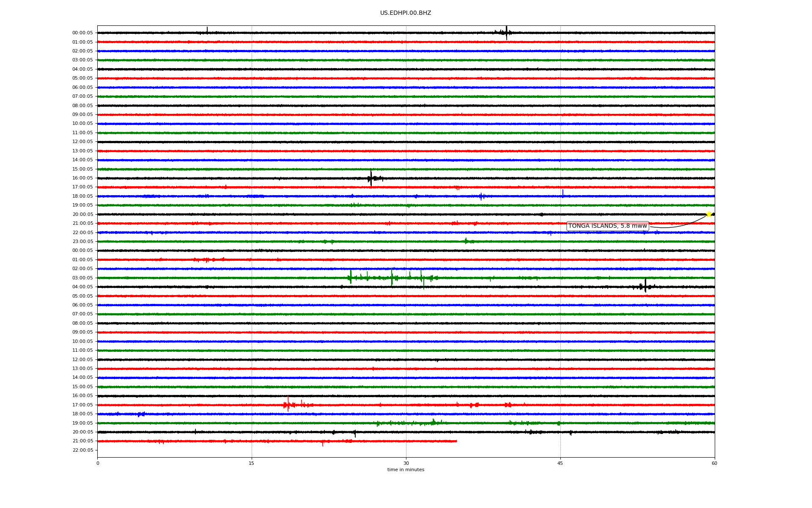Click the first 16:00:05 row label
Screen dimensions: 812x508
pyautogui.click(x=82, y=178)
